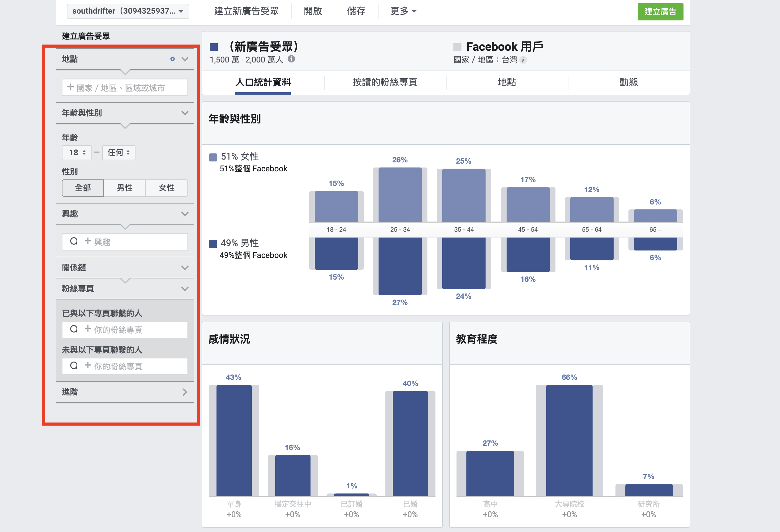Click 儲存 in top bar
This screenshot has height=532, width=780.
tap(356, 11)
